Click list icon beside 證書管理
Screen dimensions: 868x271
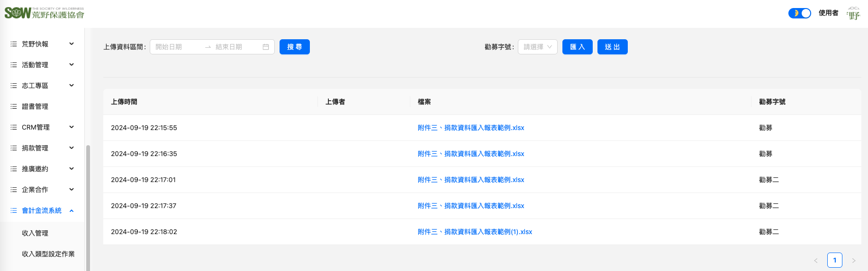click(14, 106)
